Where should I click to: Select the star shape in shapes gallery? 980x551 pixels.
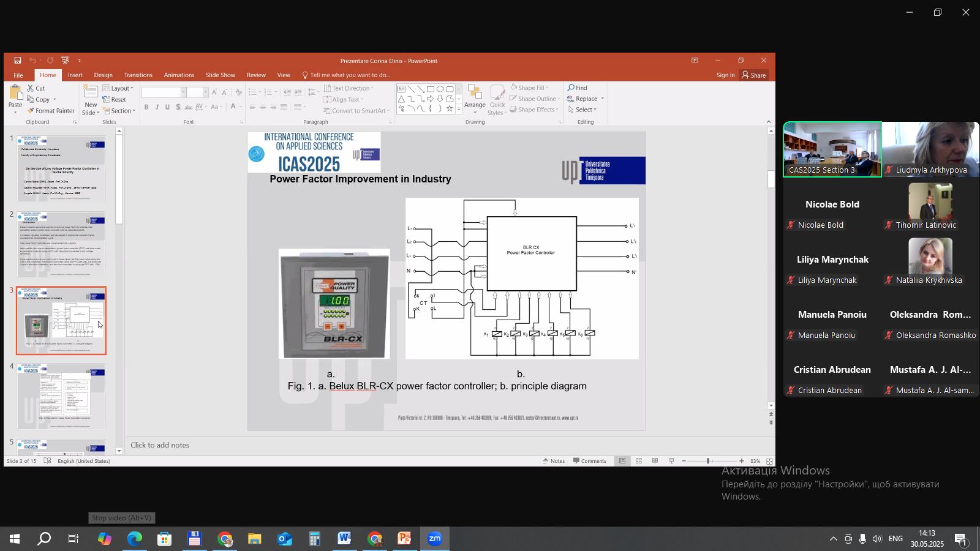450,108
